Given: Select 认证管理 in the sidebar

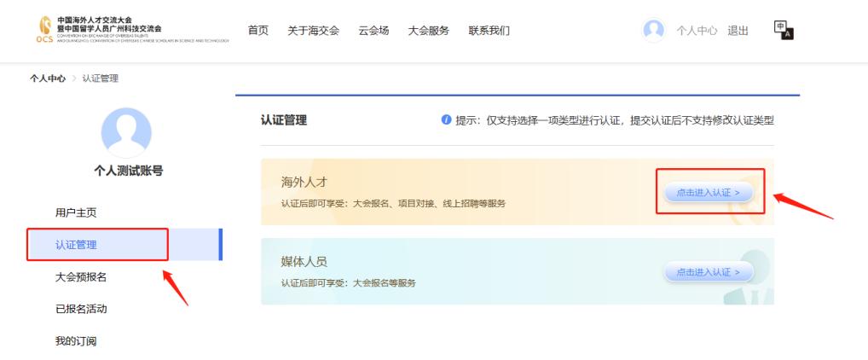Looking at the screenshot, I should tap(76, 245).
